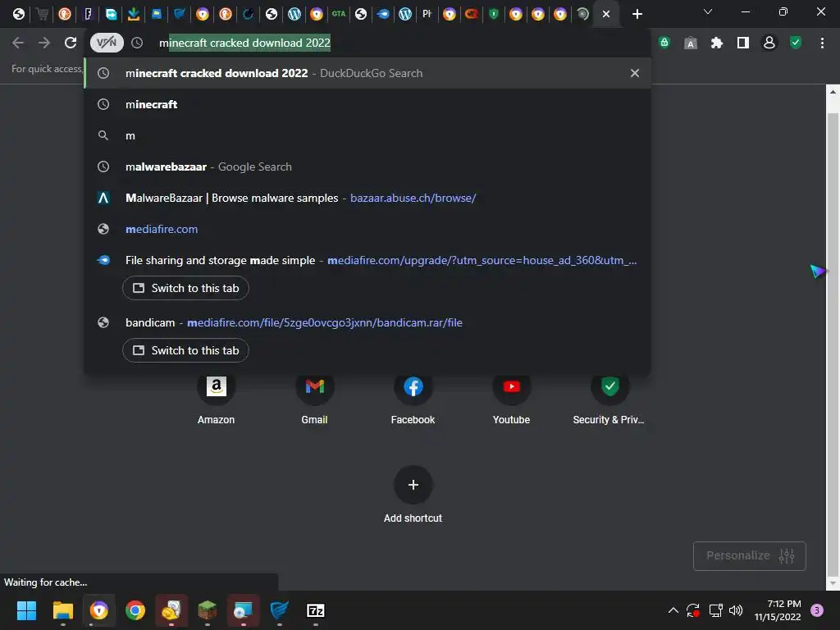
Task: Show hidden system tray icons chevron
Action: (x=673, y=610)
